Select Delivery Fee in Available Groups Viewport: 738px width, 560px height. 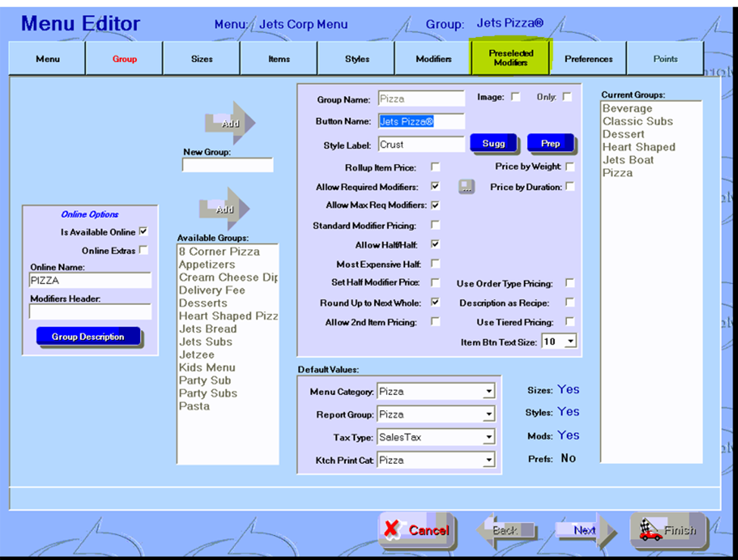tap(212, 290)
